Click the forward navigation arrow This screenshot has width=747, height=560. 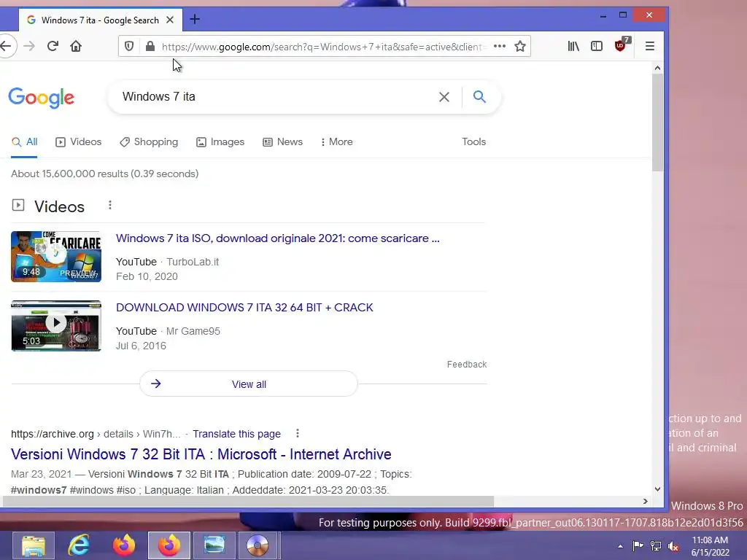(x=29, y=46)
